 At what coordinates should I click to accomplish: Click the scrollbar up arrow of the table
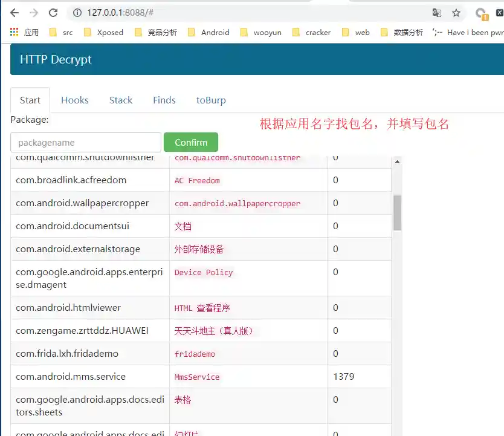point(397,161)
